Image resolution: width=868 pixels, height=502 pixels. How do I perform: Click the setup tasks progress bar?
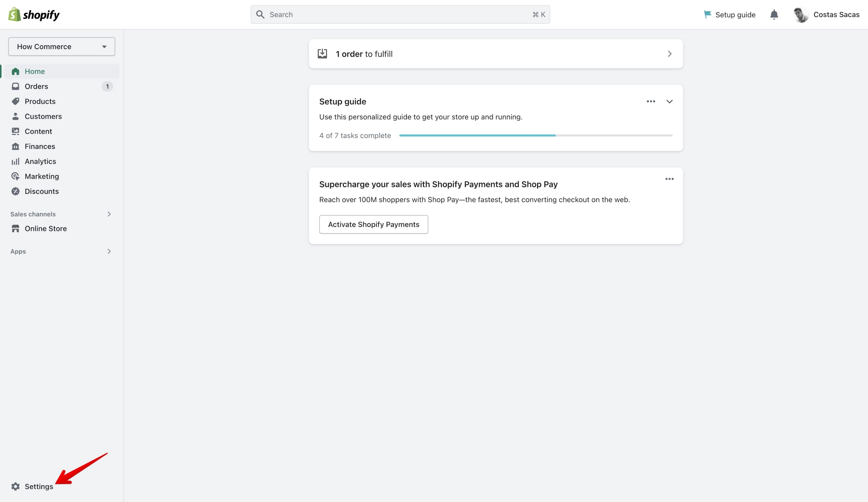536,135
